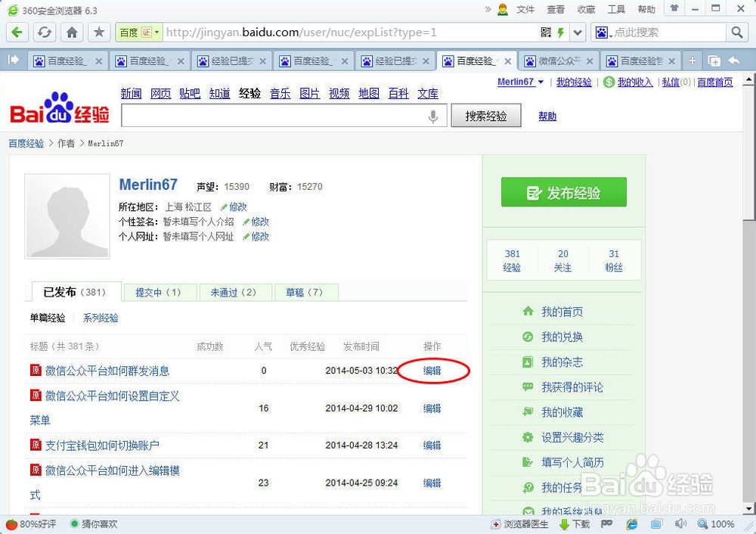The image size is (756, 534).
Task: Click the 浏览器医生 status bar icon
Action: [496, 524]
